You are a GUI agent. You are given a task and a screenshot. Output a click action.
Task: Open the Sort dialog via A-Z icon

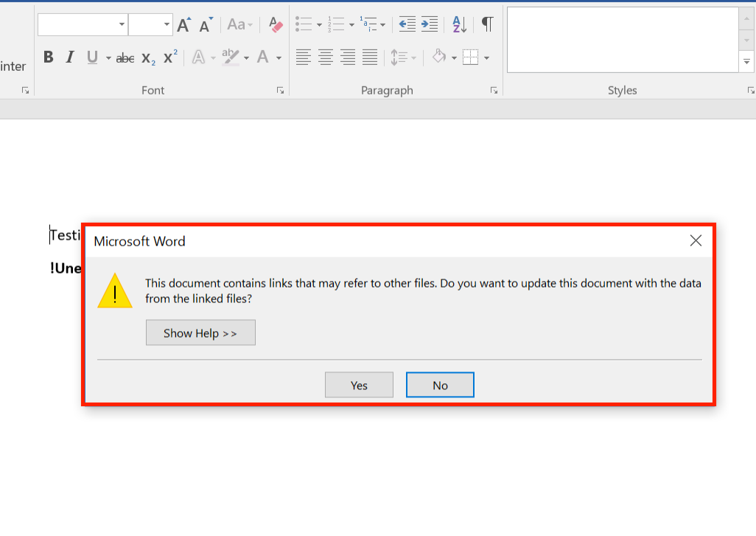click(x=458, y=24)
